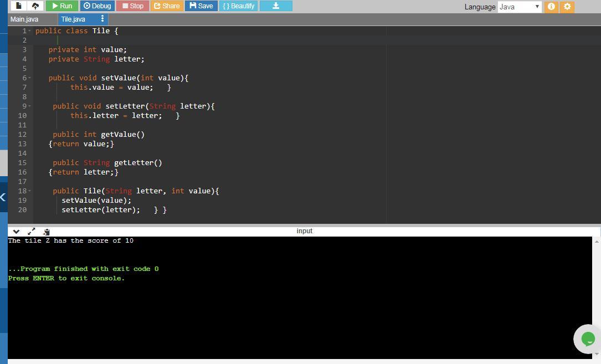
Task: Click 'return letter;' on line 16
Action: [83, 172]
